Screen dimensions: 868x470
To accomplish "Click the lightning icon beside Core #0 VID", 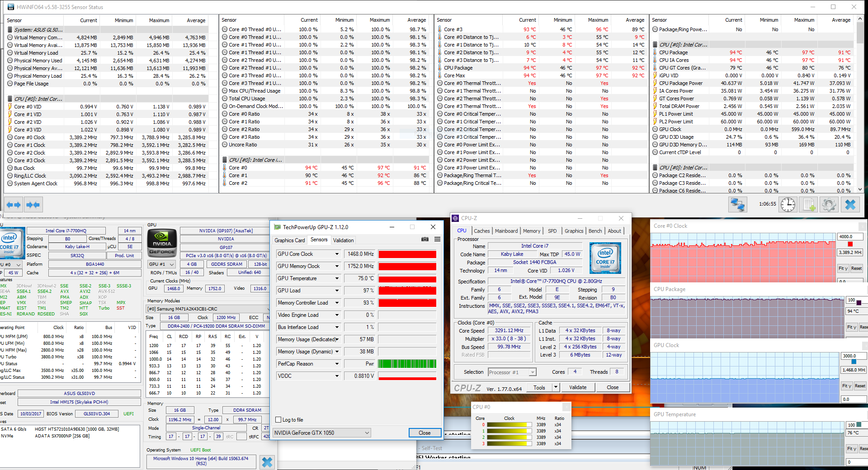I will pos(10,107).
